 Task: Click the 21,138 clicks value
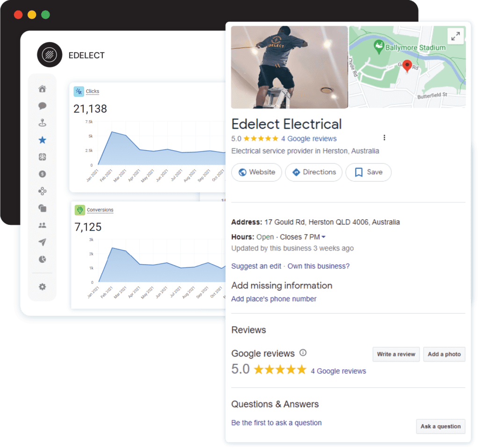point(90,109)
